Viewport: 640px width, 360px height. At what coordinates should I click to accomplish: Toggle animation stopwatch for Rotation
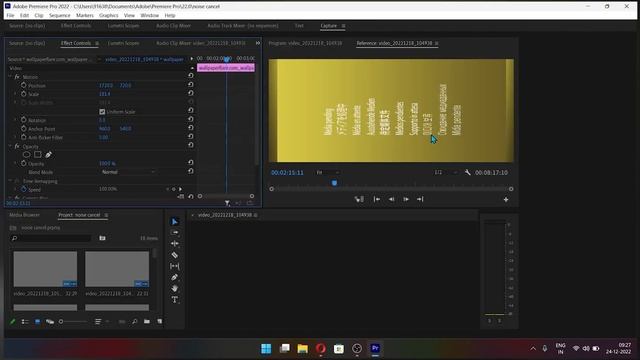[24, 120]
